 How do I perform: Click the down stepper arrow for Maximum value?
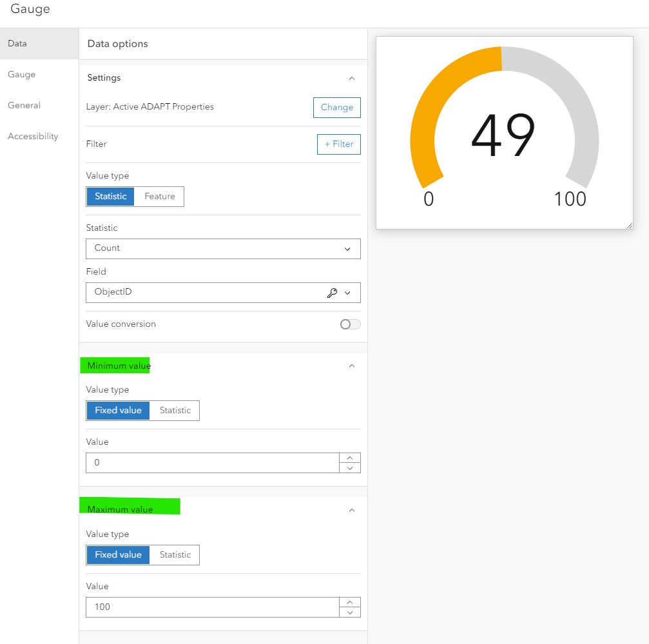349,611
